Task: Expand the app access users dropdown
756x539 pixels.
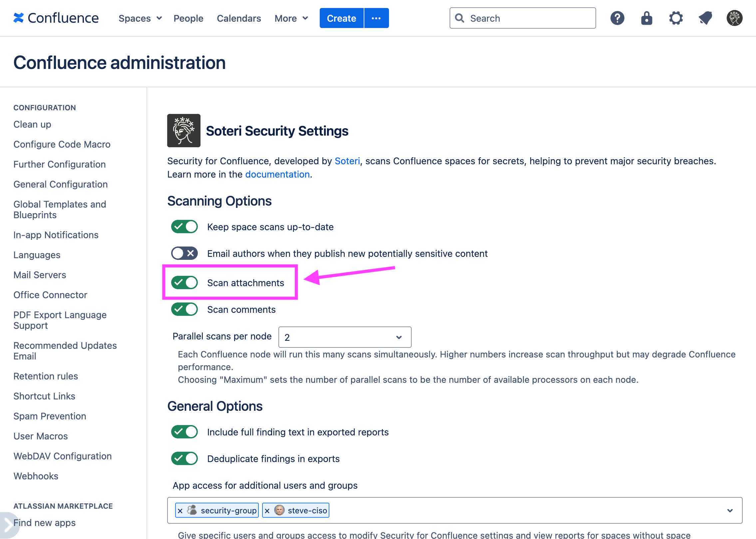Action: point(730,510)
